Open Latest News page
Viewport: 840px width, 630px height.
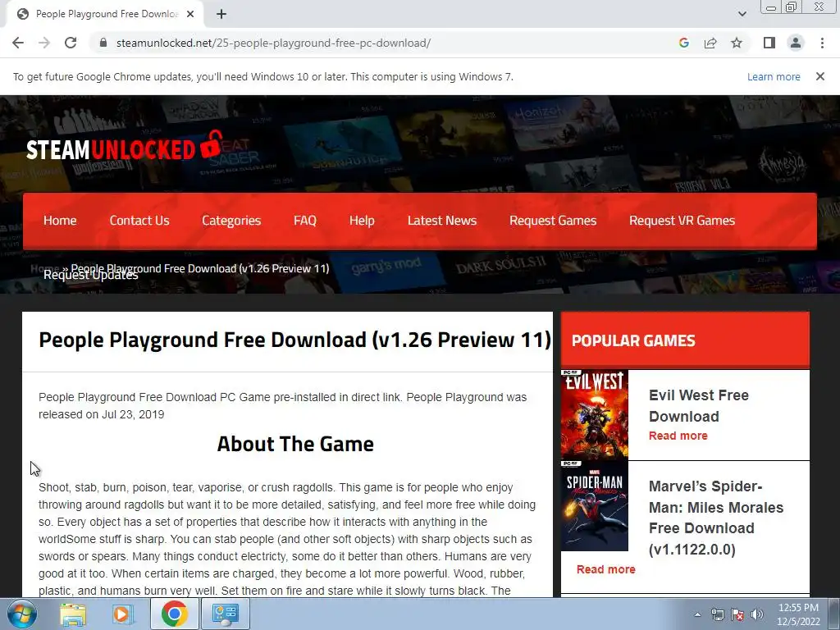(x=442, y=221)
